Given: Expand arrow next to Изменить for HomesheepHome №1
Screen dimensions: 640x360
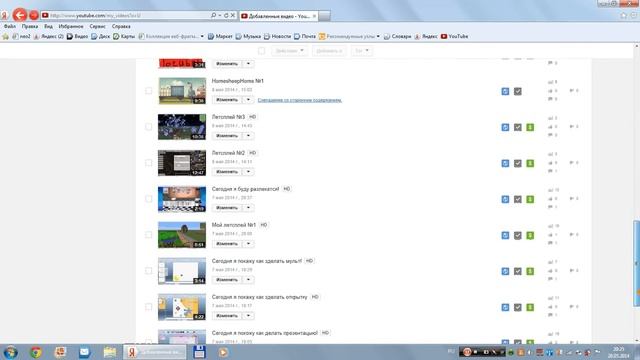Looking at the screenshot, I should click(248, 100).
